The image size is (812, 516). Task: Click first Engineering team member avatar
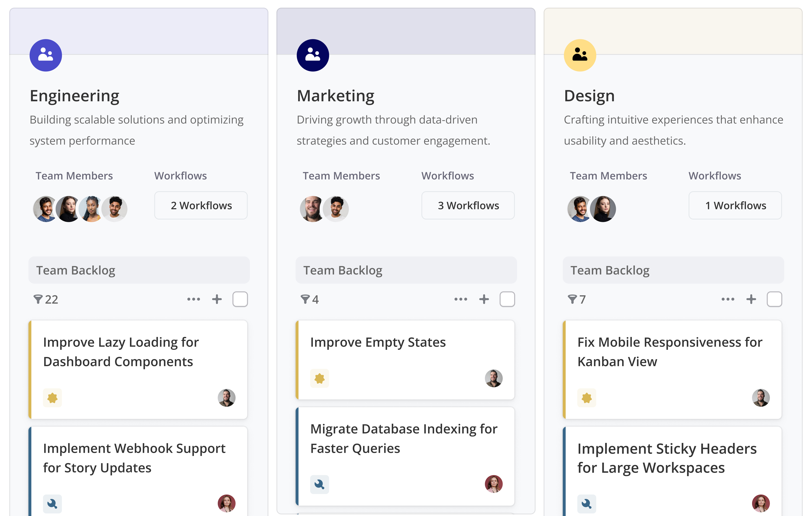click(45, 209)
